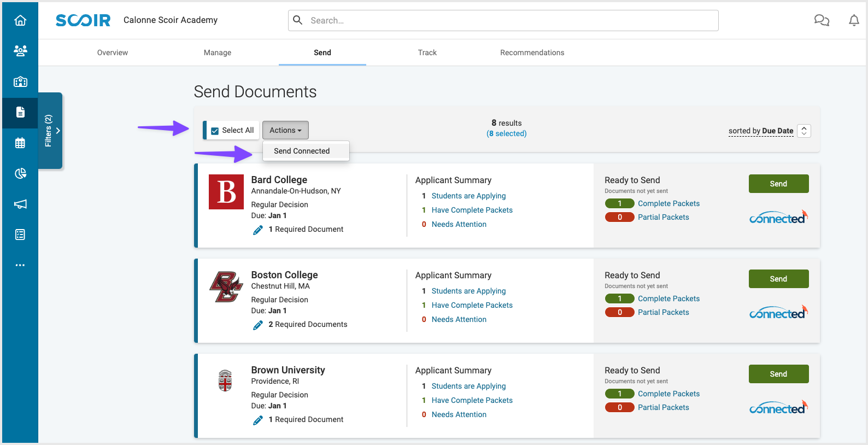Screen dimensions: 868x445
Task: Open Boston College Partial Packets link
Action: (x=663, y=312)
